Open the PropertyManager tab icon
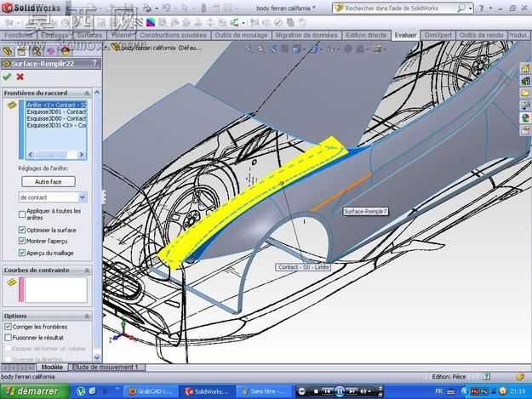Screen dimensions: 532x399 (x=21, y=51)
